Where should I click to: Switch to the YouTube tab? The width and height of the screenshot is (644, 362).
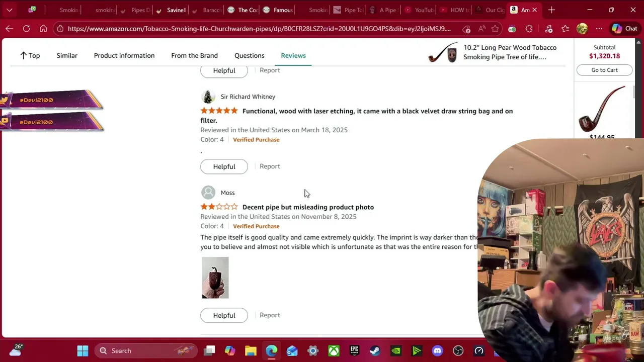(x=419, y=10)
